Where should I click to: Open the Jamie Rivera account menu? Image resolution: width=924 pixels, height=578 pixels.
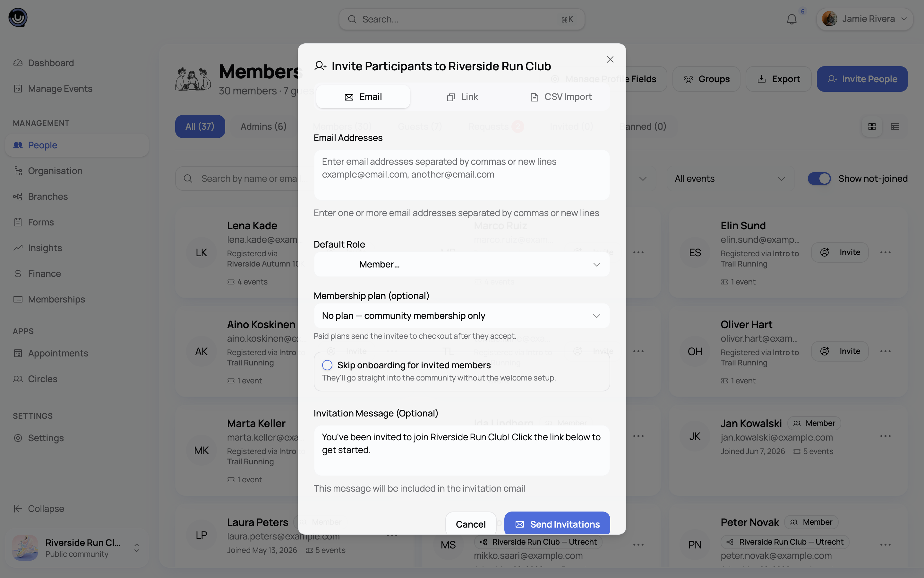865,19
